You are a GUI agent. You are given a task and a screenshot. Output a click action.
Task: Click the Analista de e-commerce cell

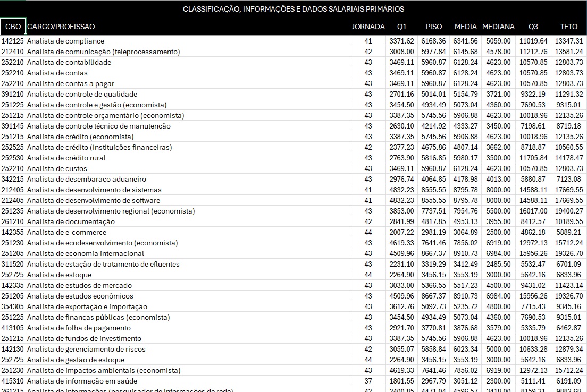click(67, 232)
